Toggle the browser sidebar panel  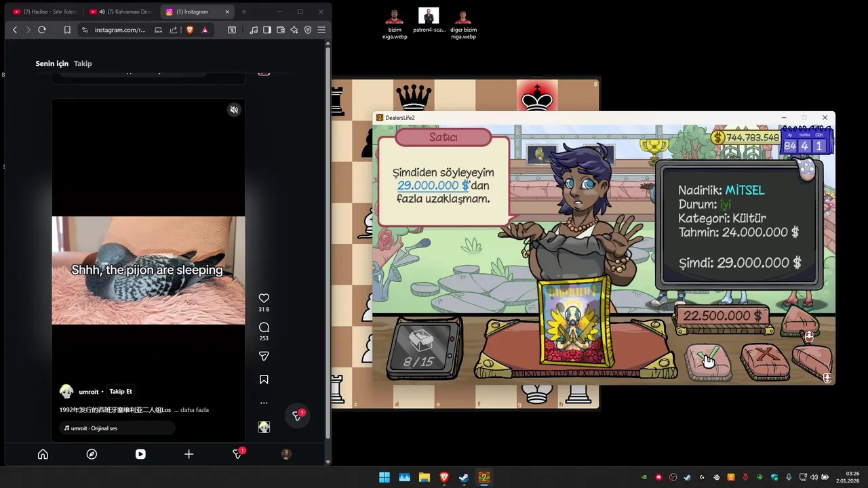pyautogui.click(x=267, y=30)
